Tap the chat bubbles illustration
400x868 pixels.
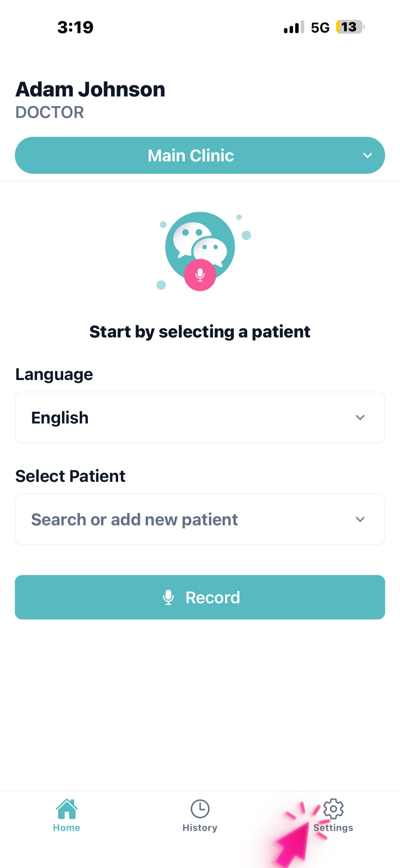coord(200,244)
